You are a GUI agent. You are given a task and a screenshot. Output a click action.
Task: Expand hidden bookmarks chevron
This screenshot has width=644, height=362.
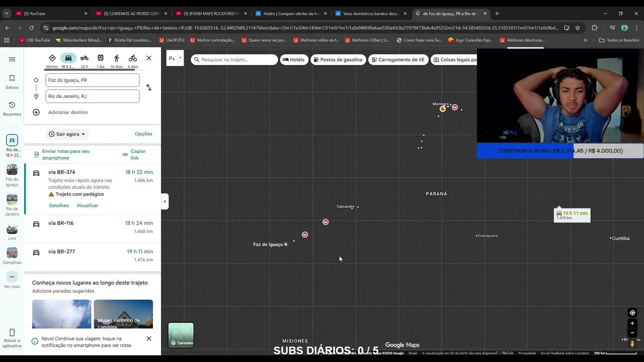point(585,40)
